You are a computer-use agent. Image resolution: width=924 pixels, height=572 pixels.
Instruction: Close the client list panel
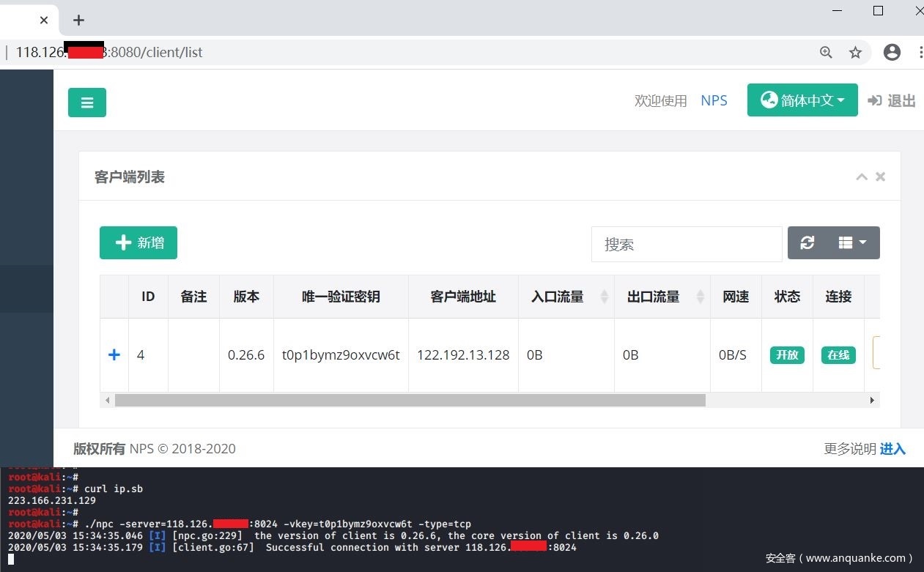(881, 177)
